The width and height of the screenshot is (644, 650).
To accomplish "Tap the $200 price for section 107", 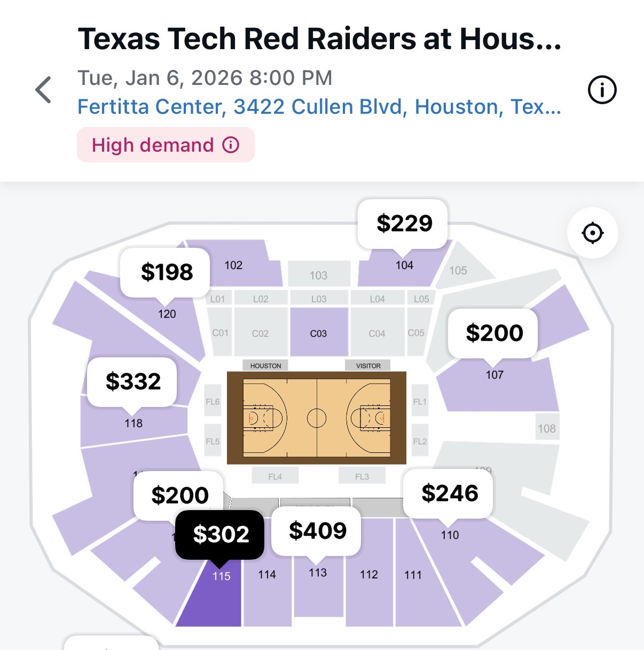I will (494, 333).
